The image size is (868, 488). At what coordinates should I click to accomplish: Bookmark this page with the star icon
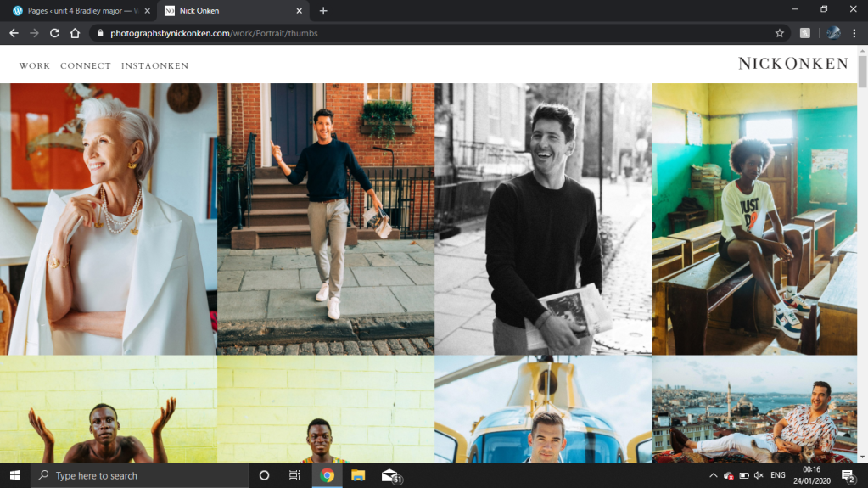tap(779, 33)
